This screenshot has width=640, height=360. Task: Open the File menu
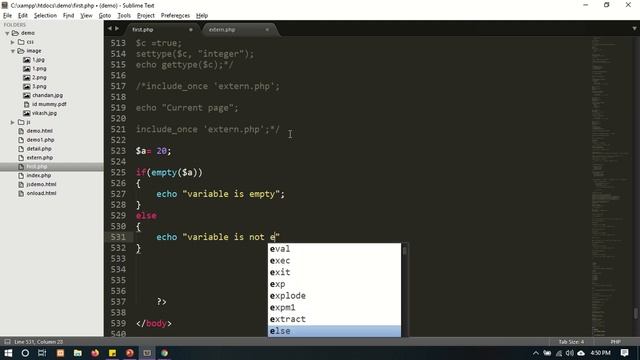(7, 16)
